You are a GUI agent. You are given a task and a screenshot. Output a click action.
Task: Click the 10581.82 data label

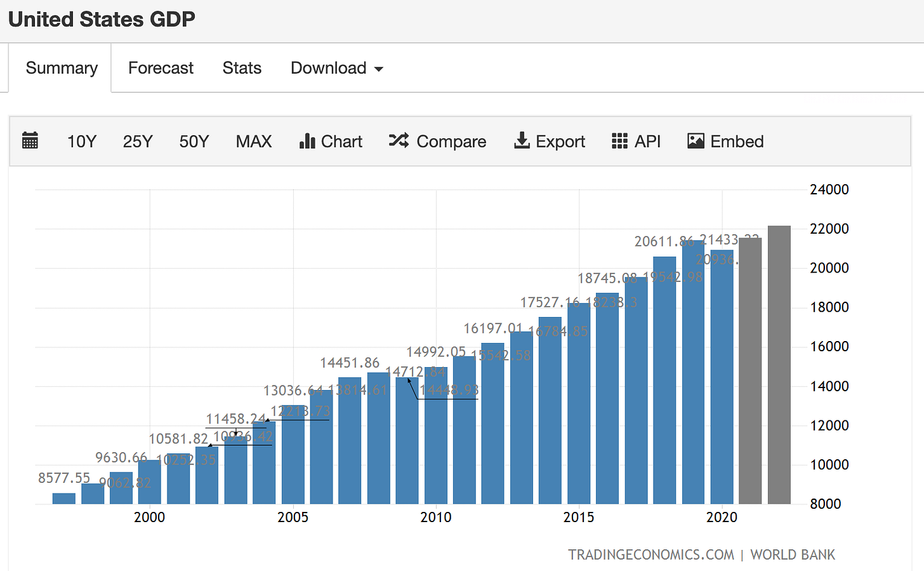point(178,439)
